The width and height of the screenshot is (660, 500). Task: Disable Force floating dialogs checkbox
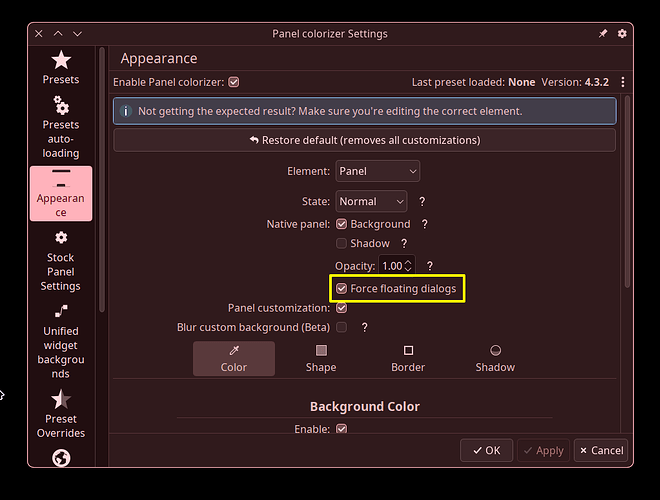pos(342,289)
